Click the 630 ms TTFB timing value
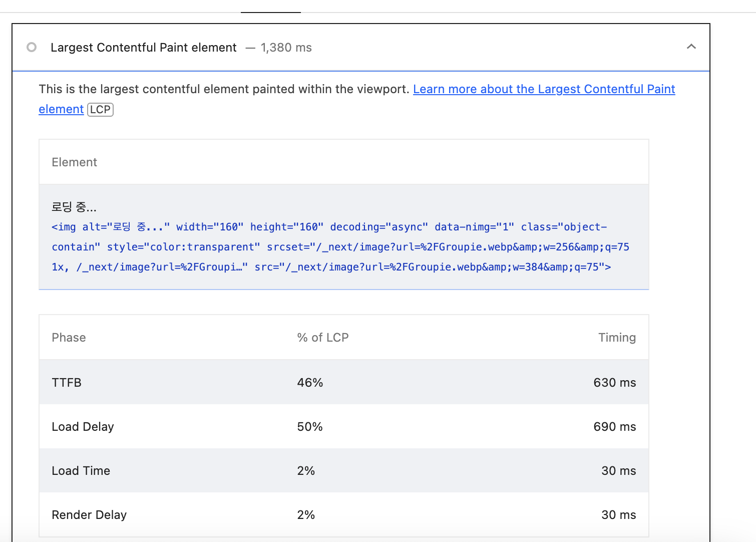Screen dimensions: 756x542 tap(614, 383)
